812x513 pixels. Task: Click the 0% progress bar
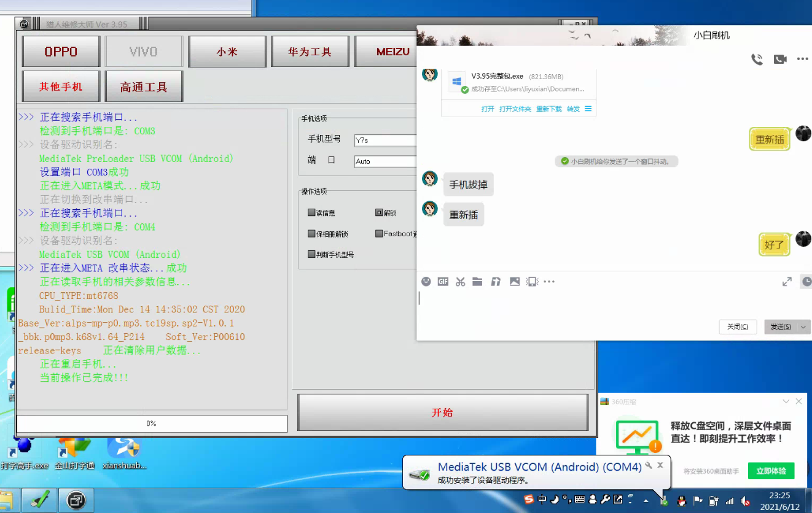152,423
